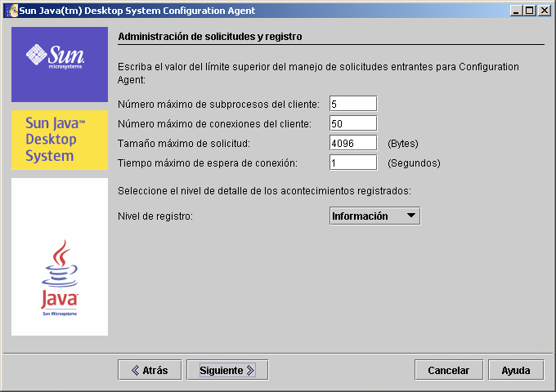The width and height of the screenshot is (556, 392).
Task: Click the Siguiente button
Action: (x=227, y=370)
